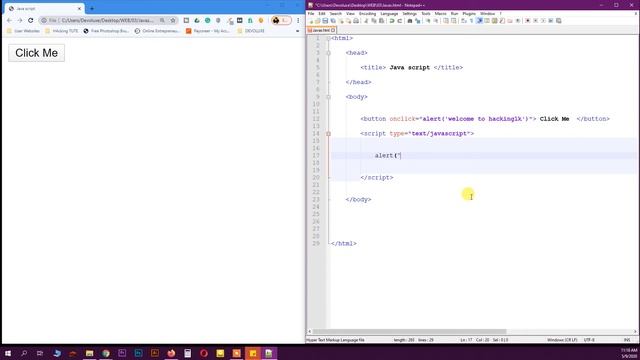Click the Open file icon in Notepad++
Screen dimensions: 640x360
point(318,21)
